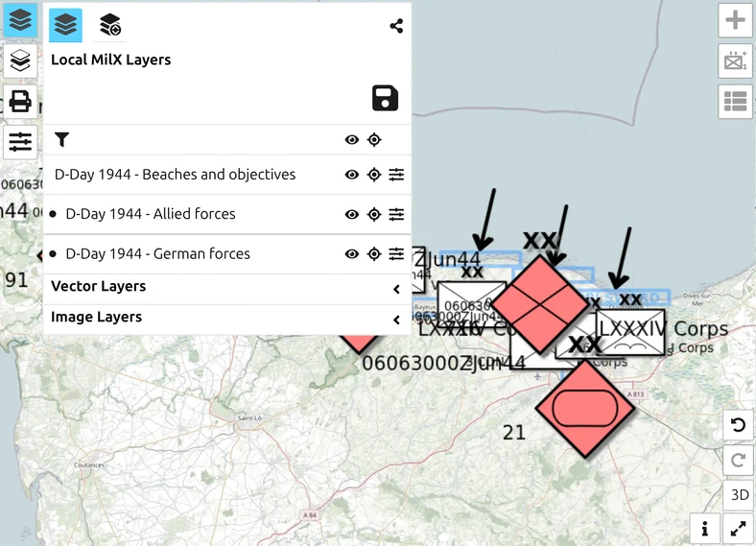The height and width of the screenshot is (546, 756).
Task: Save MilX layers with floppy disk icon
Action: coord(386,99)
